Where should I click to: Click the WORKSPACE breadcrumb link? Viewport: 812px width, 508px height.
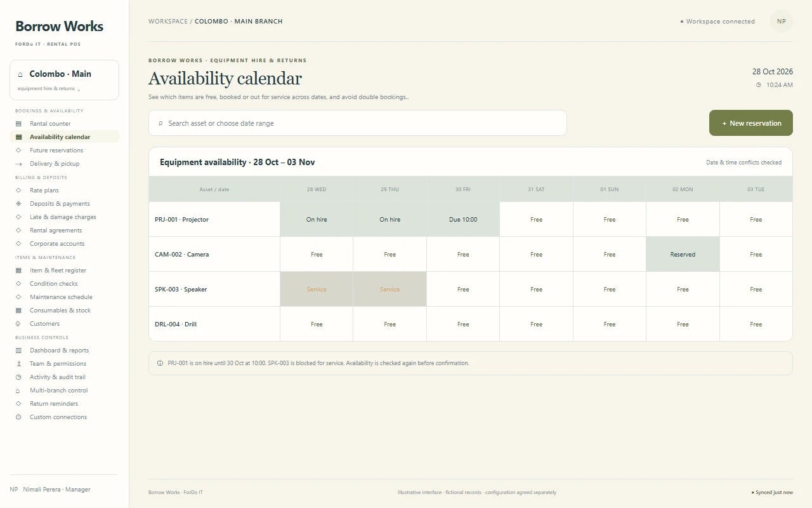pos(168,22)
